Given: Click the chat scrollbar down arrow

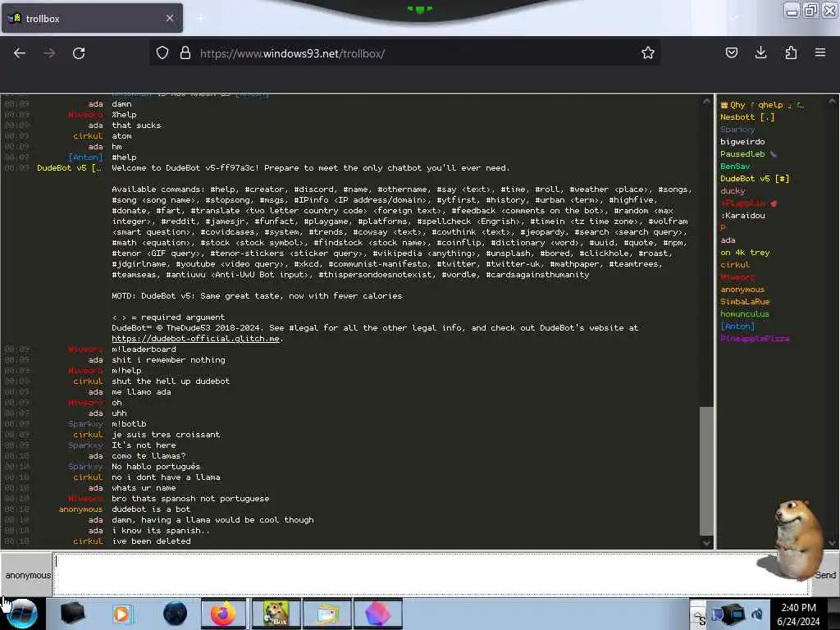Looking at the screenshot, I should [706, 543].
